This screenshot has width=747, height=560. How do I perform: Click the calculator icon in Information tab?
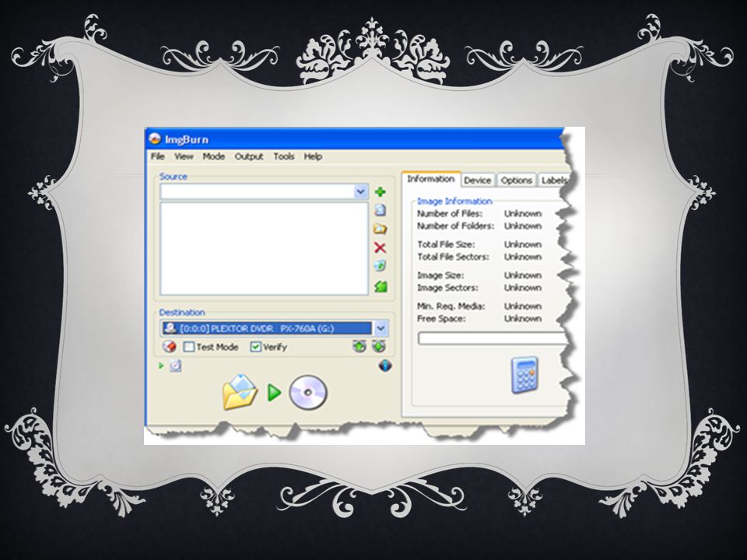click(x=524, y=375)
